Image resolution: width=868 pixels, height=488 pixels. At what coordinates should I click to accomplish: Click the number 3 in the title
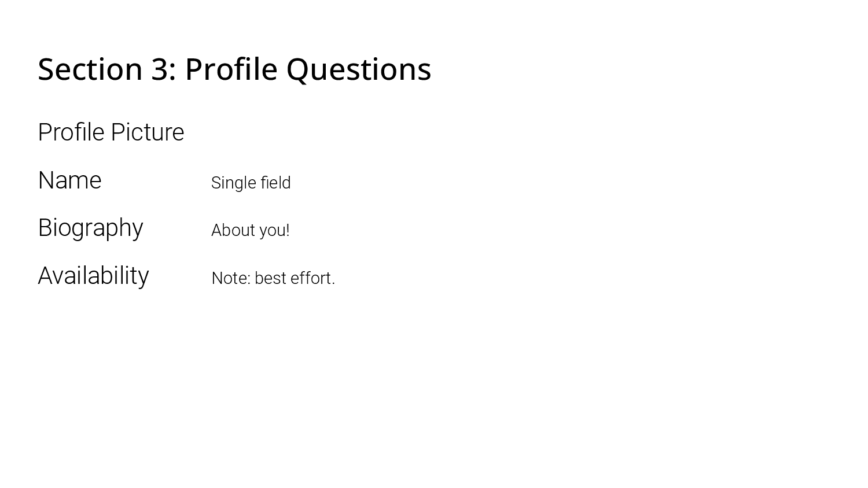[161, 69]
